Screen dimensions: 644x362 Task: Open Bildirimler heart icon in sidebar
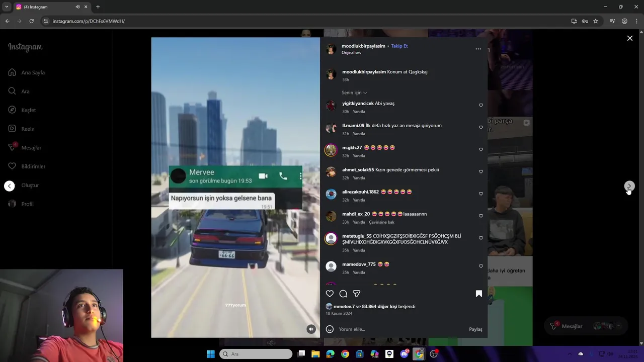(12, 166)
